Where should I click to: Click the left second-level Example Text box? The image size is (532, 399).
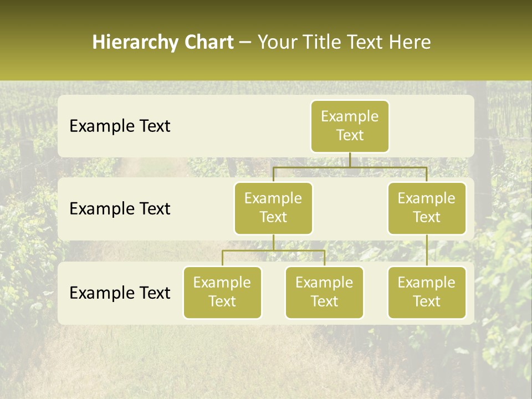point(273,208)
